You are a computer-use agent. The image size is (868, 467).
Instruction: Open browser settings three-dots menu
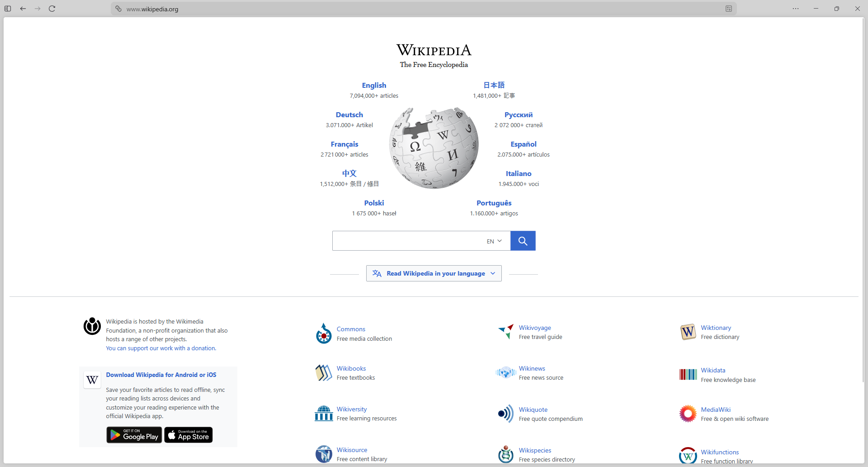pos(796,9)
